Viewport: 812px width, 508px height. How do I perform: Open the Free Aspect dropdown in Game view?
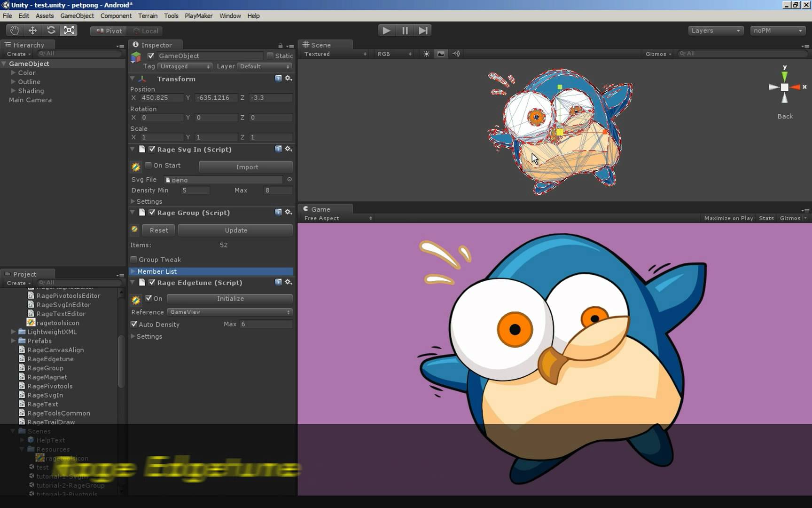tap(336, 218)
